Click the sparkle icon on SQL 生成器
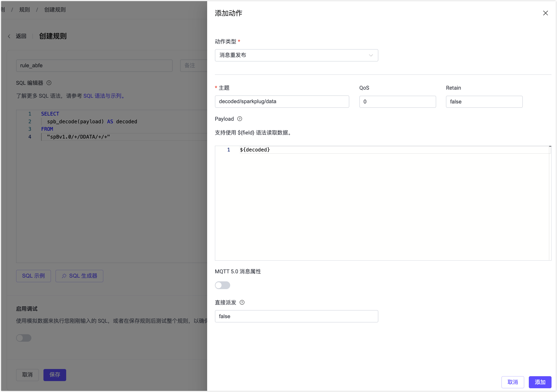Image resolution: width=557 pixels, height=392 pixels. tap(64, 276)
